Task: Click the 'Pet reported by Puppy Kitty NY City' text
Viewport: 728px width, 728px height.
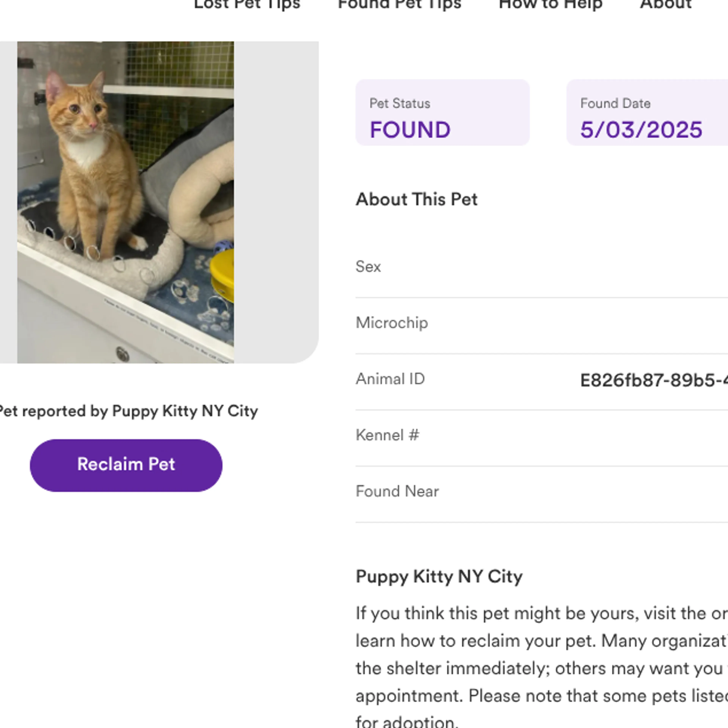Action: pyautogui.click(x=129, y=411)
